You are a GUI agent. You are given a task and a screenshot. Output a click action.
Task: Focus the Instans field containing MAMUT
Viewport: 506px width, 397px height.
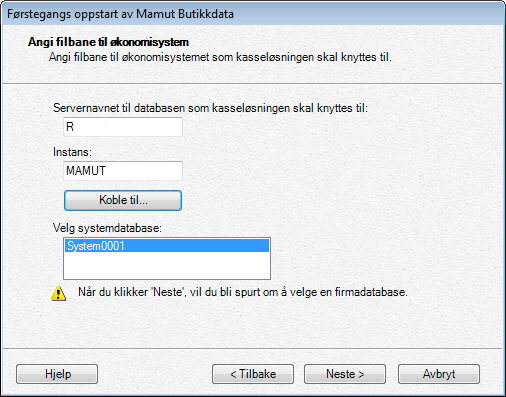pos(123,171)
